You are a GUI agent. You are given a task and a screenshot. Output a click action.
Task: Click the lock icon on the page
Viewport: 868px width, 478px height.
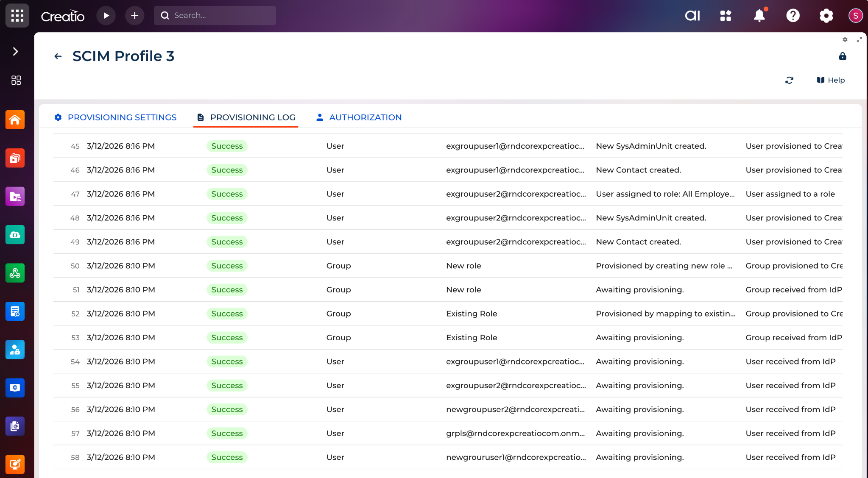(842, 56)
